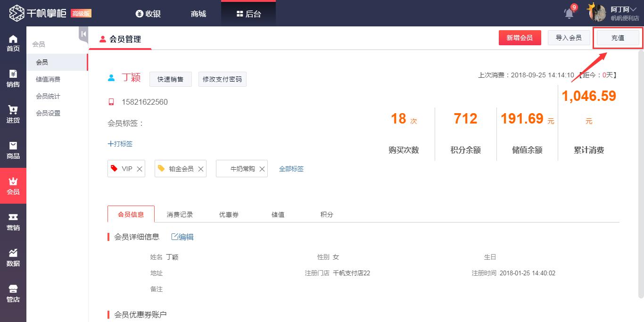The width and height of the screenshot is (644, 322).
Task: Open 销售 sales section in sidebar
Action: coord(13,79)
